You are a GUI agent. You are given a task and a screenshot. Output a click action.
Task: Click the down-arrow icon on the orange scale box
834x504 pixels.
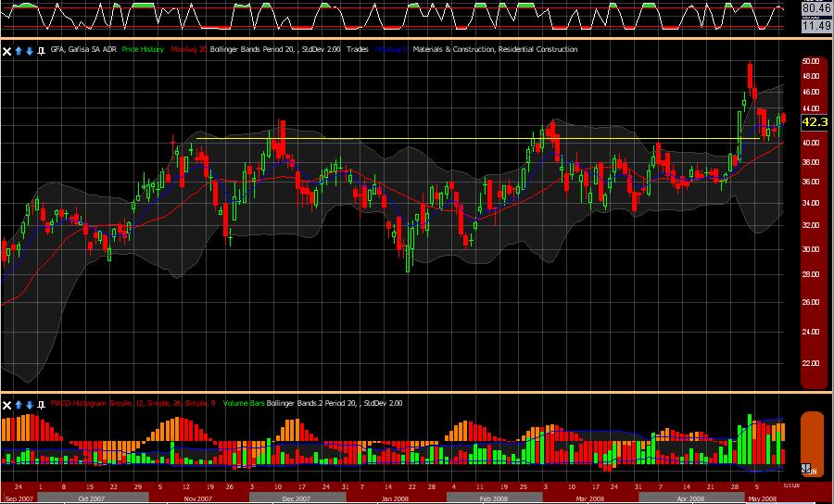point(806,469)
